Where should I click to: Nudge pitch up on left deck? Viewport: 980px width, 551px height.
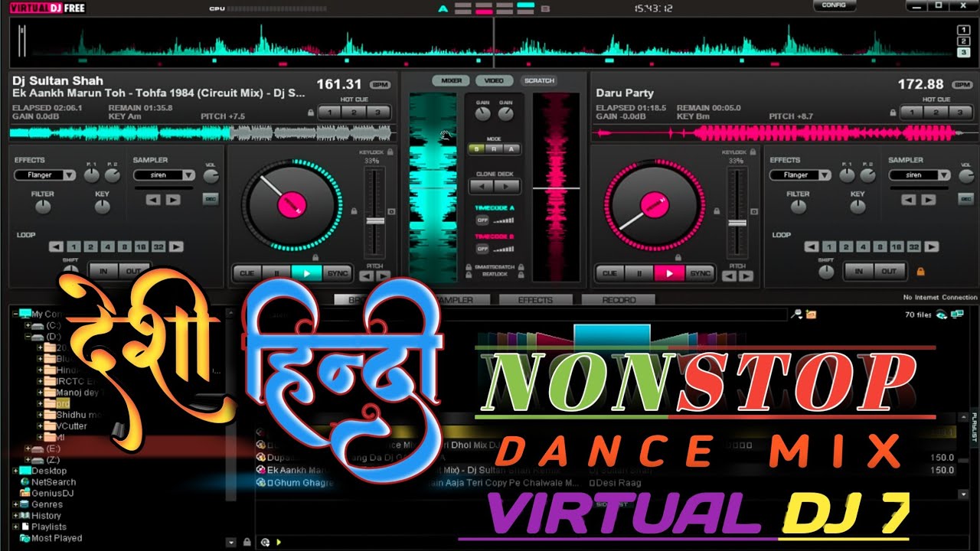[x=383, y=275]
